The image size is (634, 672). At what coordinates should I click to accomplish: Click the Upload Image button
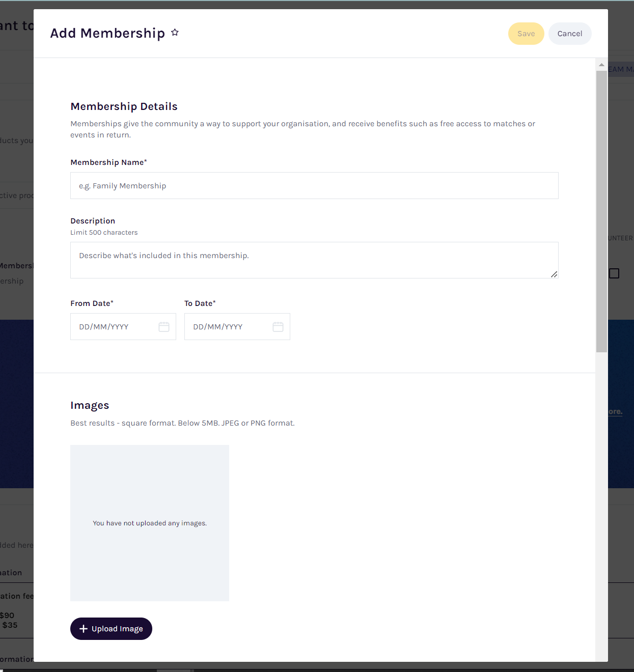point(111,629)
